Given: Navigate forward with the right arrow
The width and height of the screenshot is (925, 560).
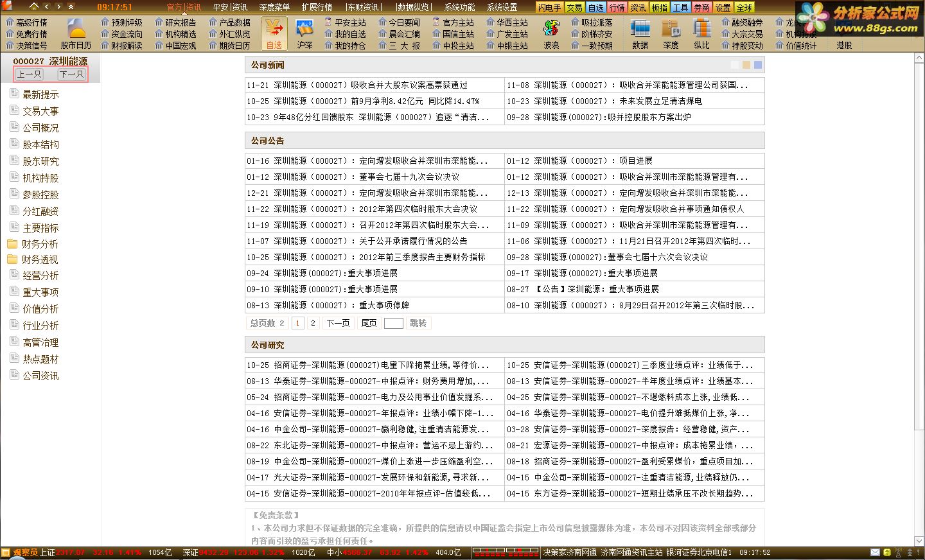Looking at the screenshot, I should [x=58, y=6].
